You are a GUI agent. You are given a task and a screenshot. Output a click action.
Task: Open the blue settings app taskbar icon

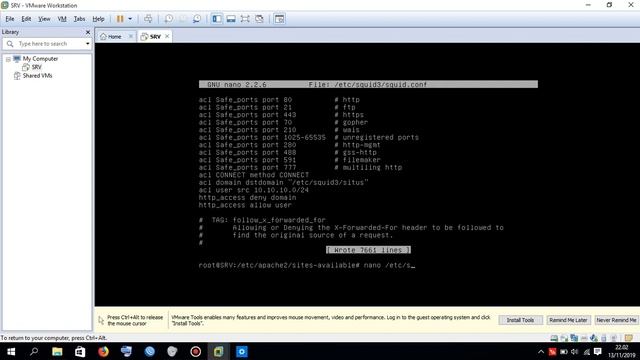coord(242,351)
